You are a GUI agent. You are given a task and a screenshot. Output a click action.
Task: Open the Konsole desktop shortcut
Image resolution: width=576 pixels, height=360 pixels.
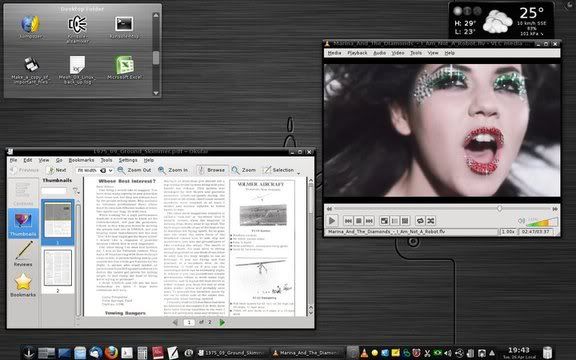124,27
